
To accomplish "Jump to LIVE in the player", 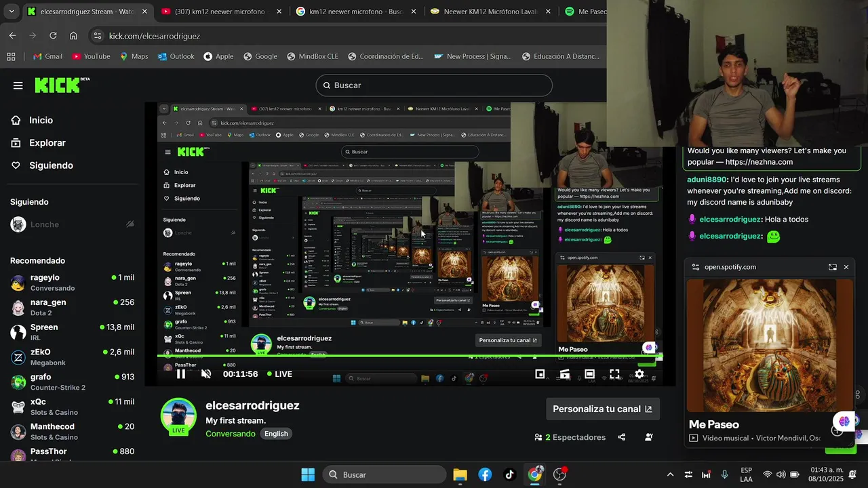I will (x=279, y=373).
